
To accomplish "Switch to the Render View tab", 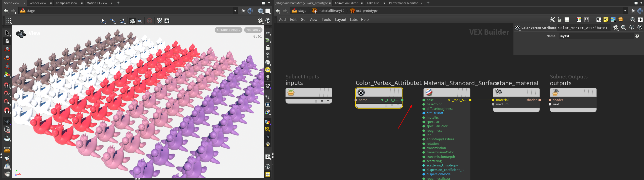I will pos(38,3).
